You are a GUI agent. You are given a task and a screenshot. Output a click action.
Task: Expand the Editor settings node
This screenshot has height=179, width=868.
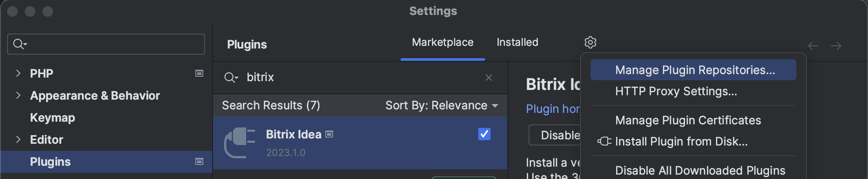point(18,139)
